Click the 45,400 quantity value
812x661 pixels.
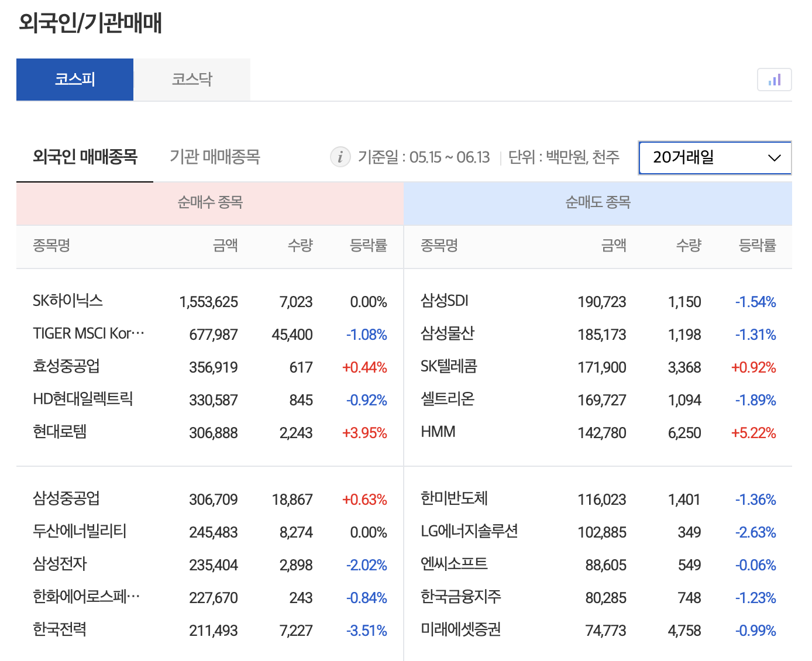pos(292,335)
